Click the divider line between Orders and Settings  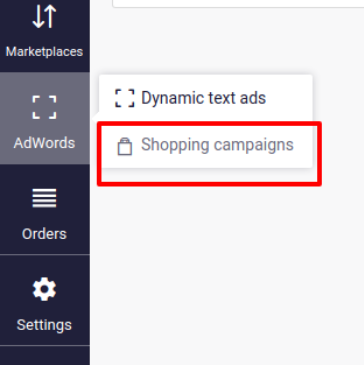(45, 254)
